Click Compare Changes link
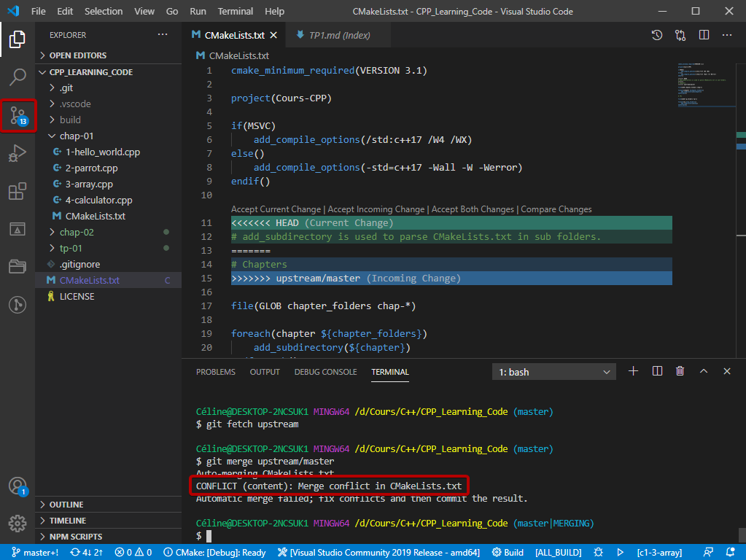 (x=556, y=209)
